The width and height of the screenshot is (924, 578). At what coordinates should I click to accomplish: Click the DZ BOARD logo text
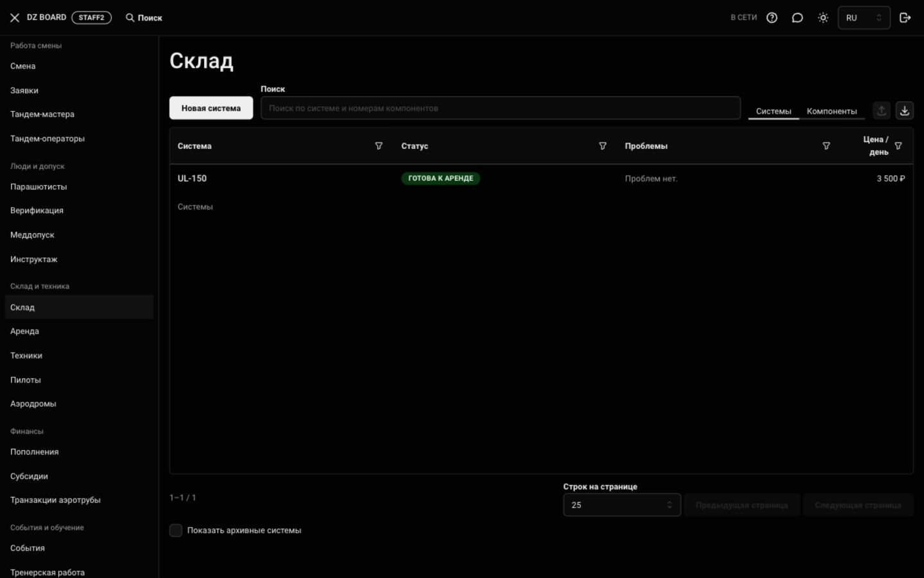coord(46,17)
